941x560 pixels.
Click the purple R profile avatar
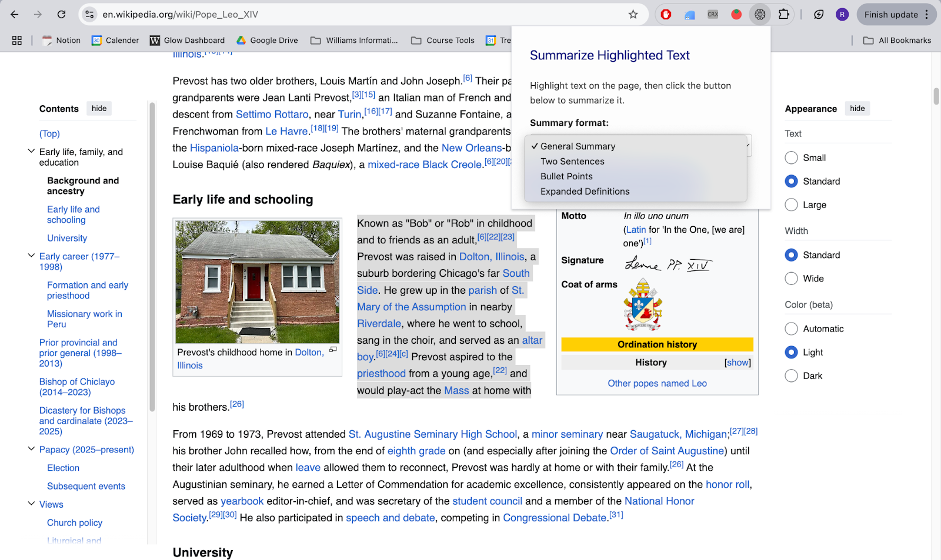(x=842, y=15)
